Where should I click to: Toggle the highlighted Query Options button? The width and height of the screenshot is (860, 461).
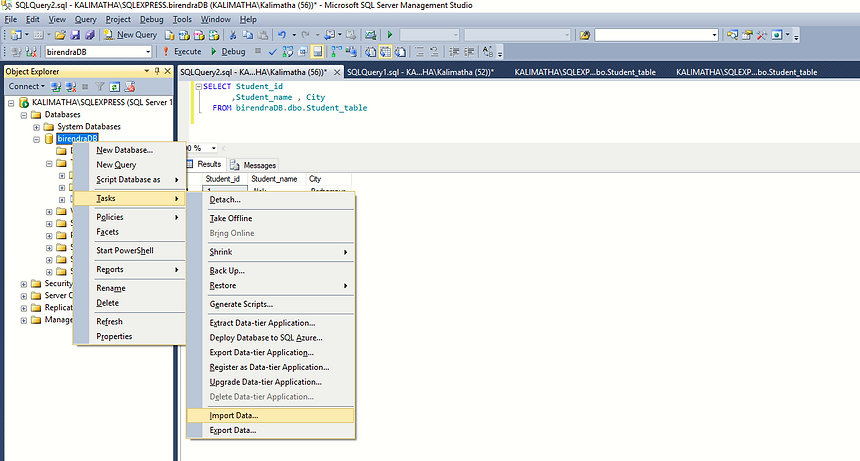(x=318, y=52)
